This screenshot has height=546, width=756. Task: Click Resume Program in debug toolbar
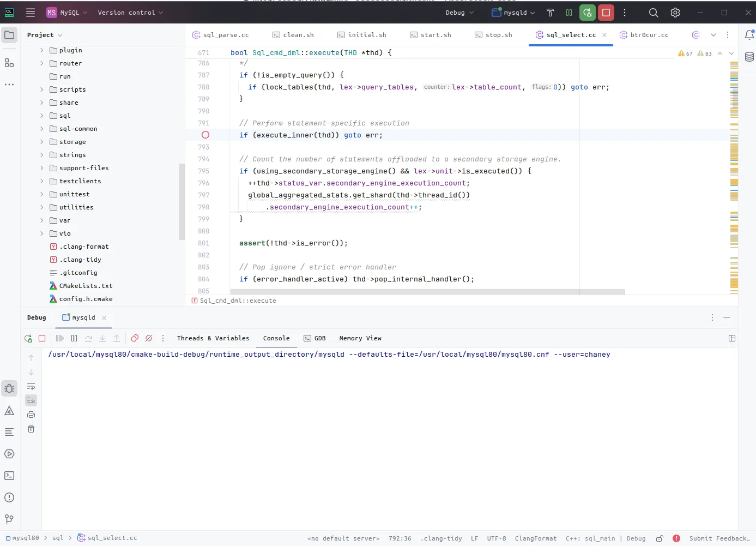(x=60, y=338)
